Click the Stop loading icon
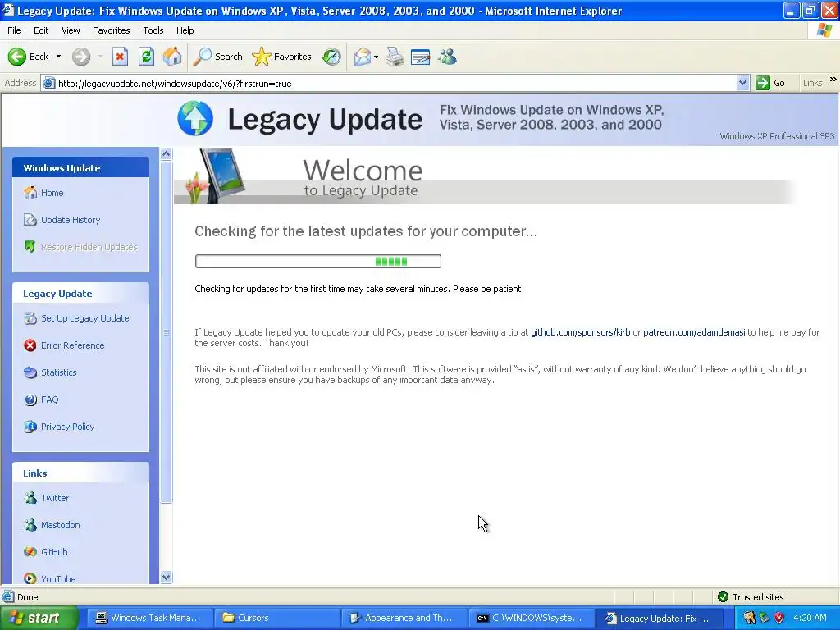This screenshot has width=840, height=630. tap(120, 57)
